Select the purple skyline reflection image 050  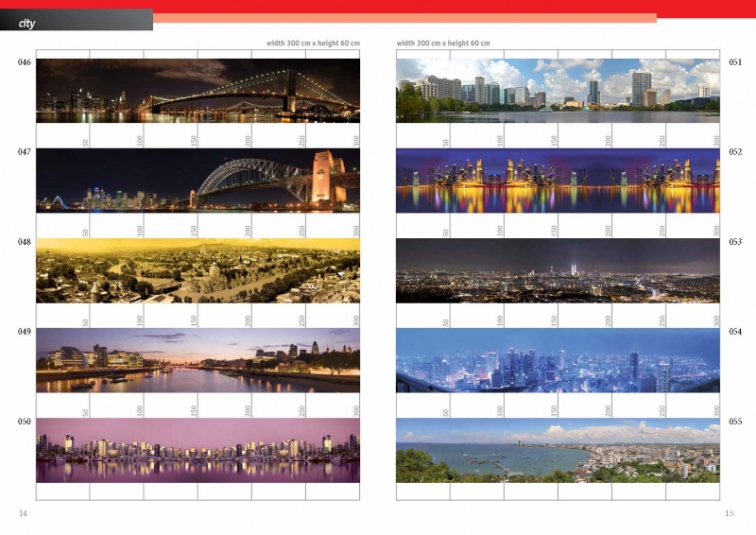pos(198,450)
